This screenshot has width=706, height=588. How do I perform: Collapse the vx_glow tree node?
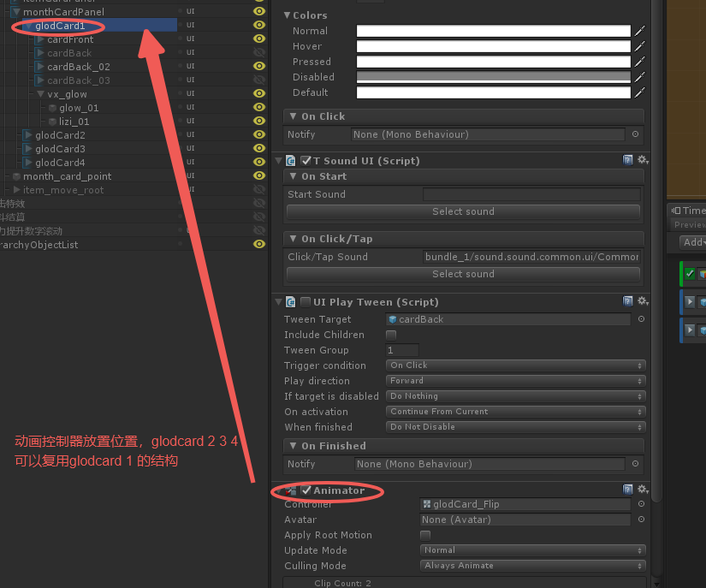(x=40, y=94)
